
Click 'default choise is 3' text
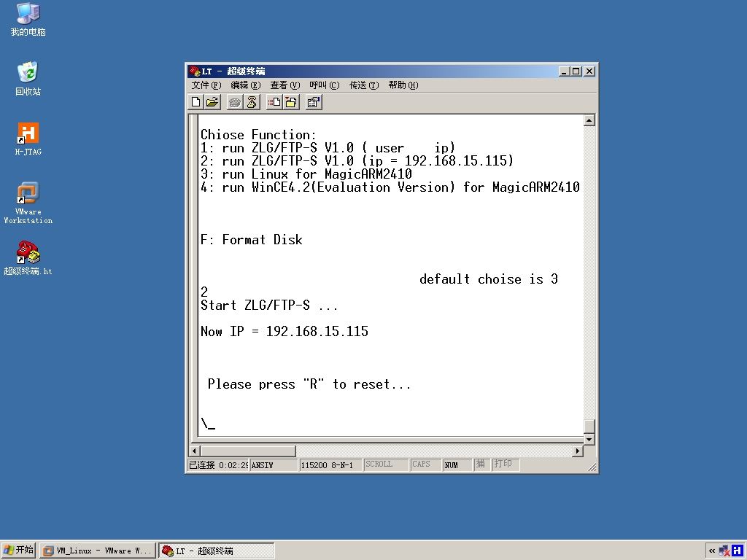(x=488, y=279)
